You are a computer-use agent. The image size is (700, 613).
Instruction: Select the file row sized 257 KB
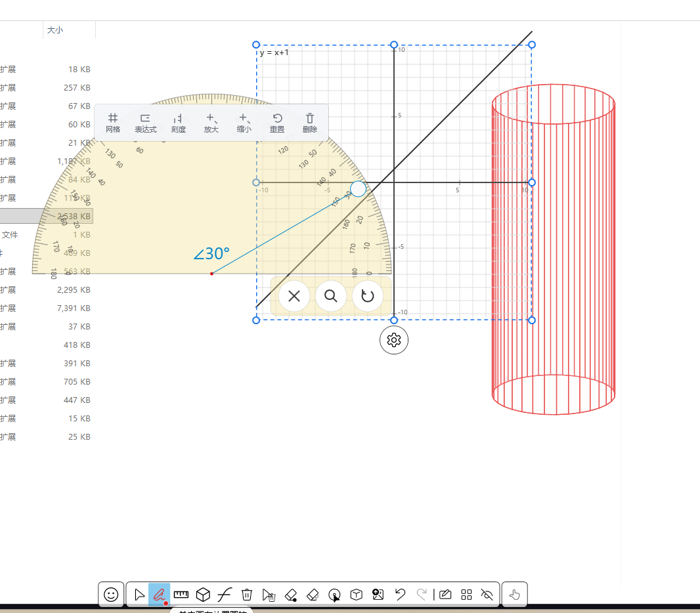click(47, 88)
